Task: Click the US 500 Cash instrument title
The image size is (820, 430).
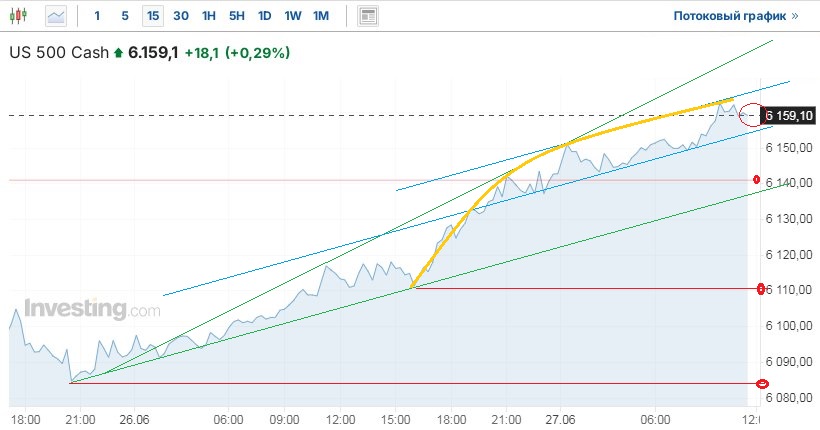Action: (x=58, y=53)
